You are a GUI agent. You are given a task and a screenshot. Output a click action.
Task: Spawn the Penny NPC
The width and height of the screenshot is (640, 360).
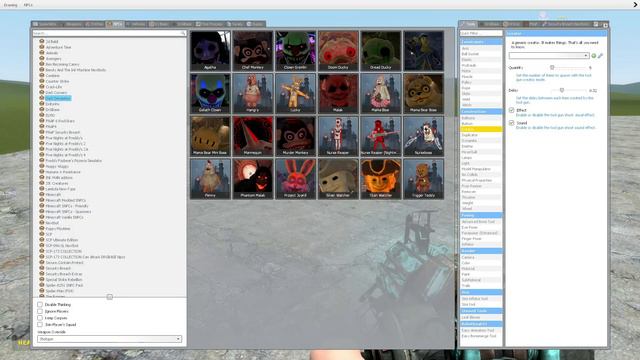(210, 179)
